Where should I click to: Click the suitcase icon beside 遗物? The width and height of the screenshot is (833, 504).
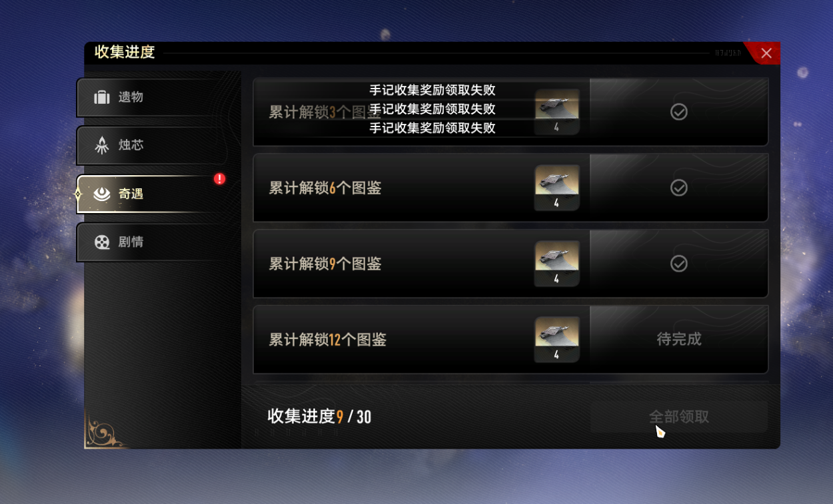point(101,98)
